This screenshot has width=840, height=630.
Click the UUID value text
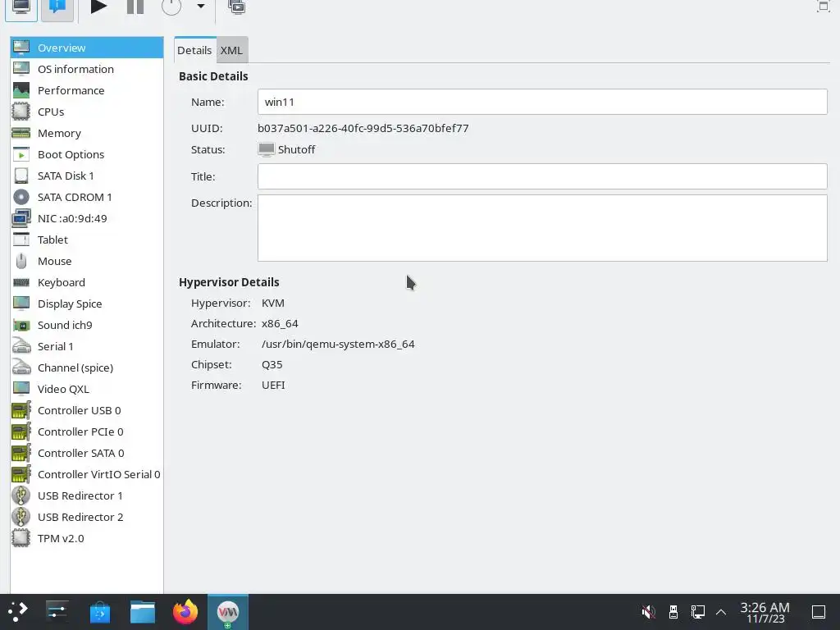point(363,129)
